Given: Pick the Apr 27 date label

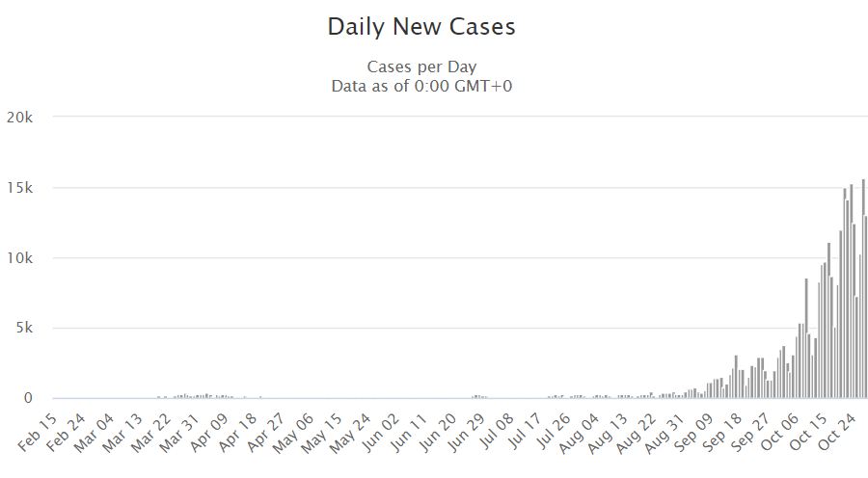Looking at the screenshot, I should tap(264, 432).
